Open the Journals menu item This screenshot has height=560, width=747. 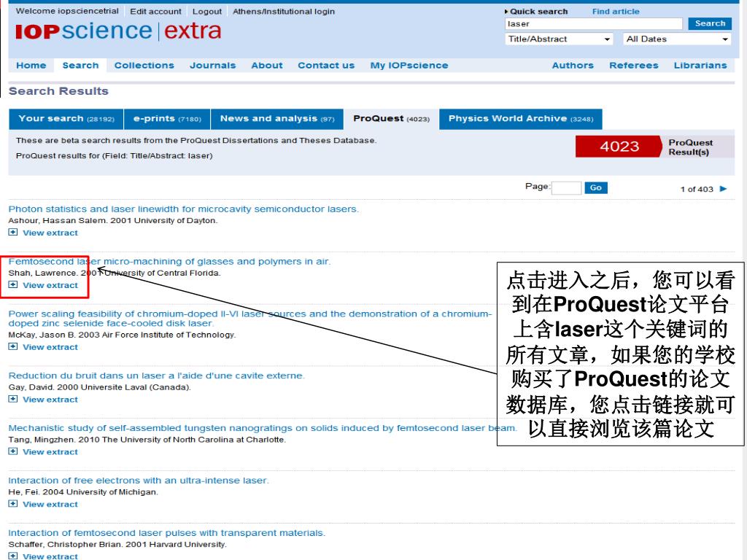[212, 65]
